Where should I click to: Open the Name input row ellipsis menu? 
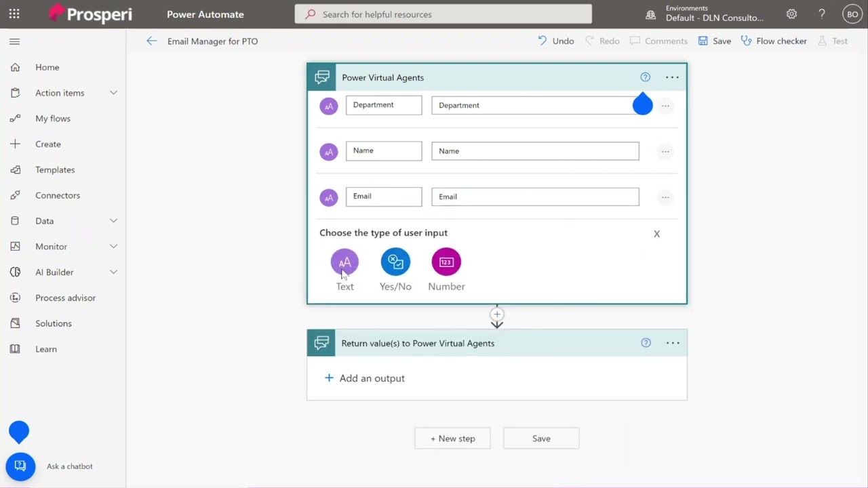tap(665, 151)
